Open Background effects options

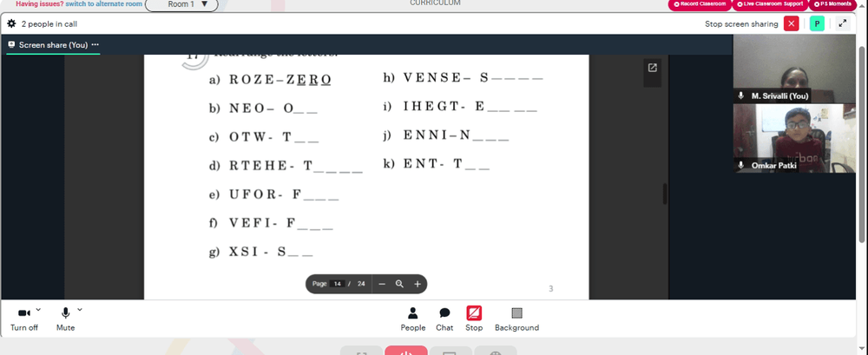coord(516,319)
